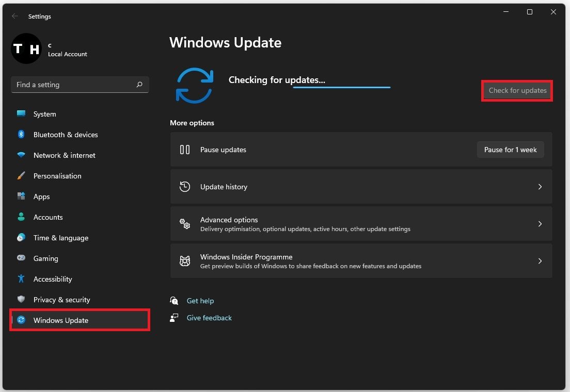This screenshot has height=392, width=570.
Task: Click the Local Account text
Action: click(x=68, y=54)
